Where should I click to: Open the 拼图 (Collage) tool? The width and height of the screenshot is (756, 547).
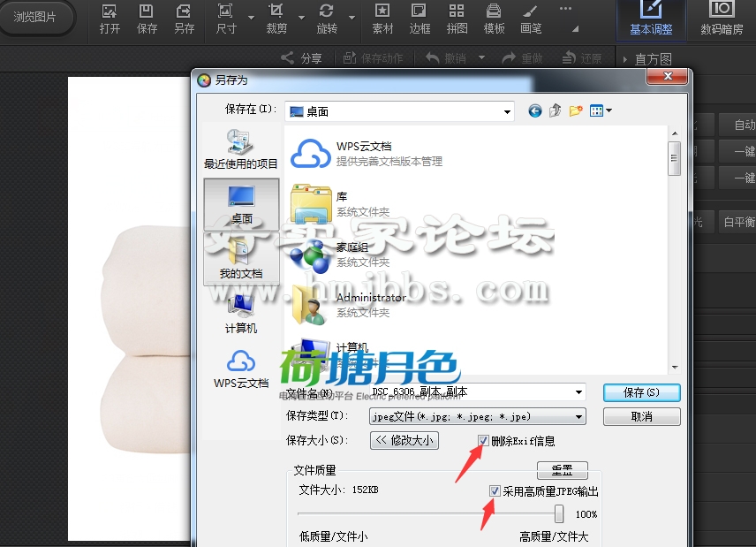tap(457, 19)
